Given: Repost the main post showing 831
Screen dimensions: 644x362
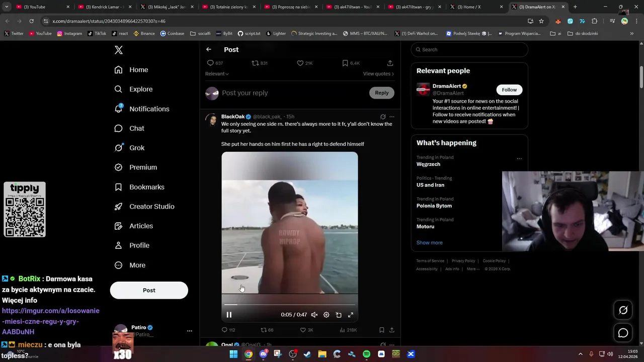Looking at the screenshot, I should point(260,63).
